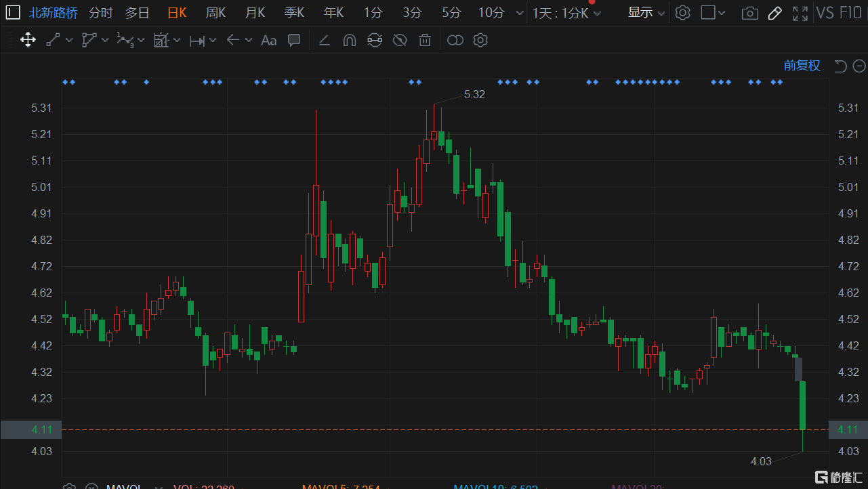Select 1分 one-minute period

tap(373, 12)
